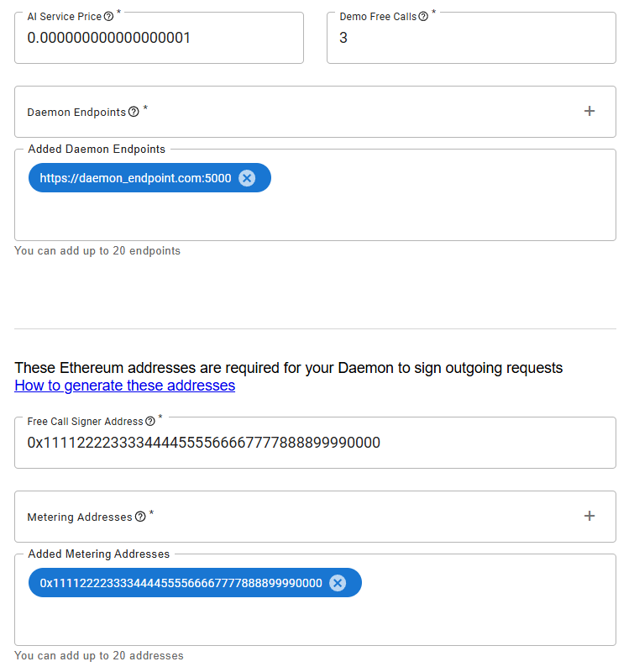Click the AI Service Price help icon
The width and height of the screenshot is (634, 672).
(109, 17)
